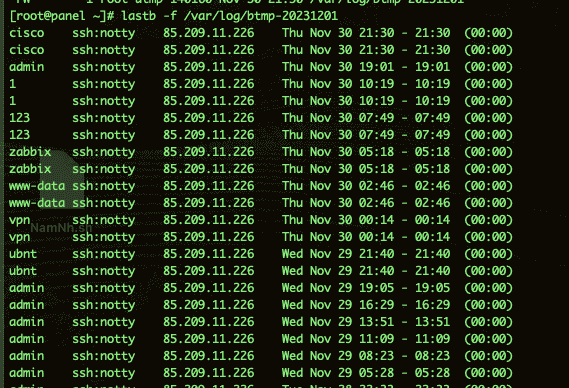
Task: Click the date Wed Nov 29 in the 05:28 row
Action: pos(317,373)
